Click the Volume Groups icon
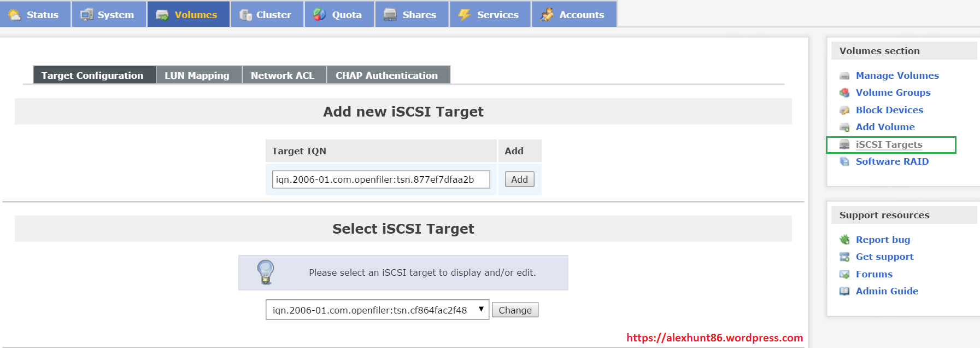 click(x=844, y=93)
